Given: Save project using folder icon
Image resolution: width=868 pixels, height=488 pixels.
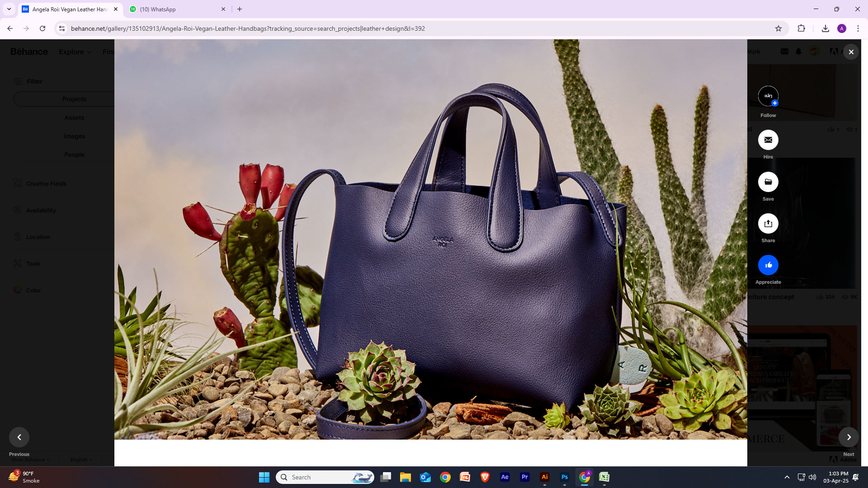Looking at the screenshot, I should click(x=768, y=182).
